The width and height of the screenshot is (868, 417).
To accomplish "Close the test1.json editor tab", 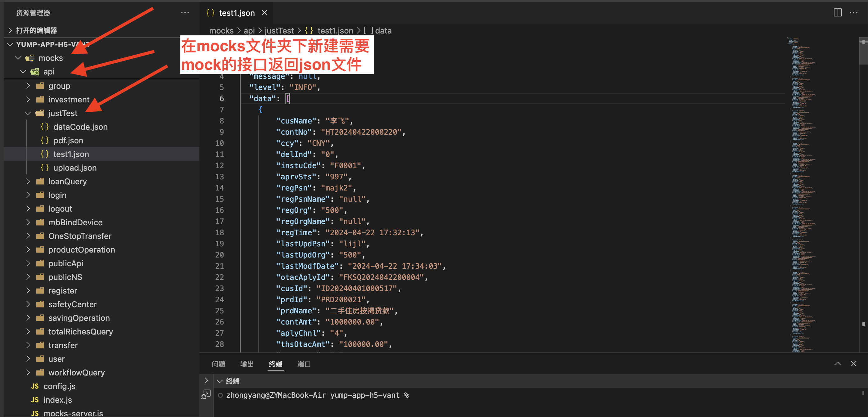I will click(264, 13).
